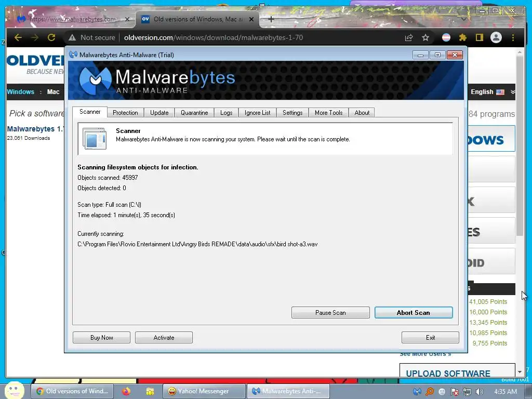Switch to the Settings tab
532x399 pixels.
pyautogui.click(x=292, y=113)
